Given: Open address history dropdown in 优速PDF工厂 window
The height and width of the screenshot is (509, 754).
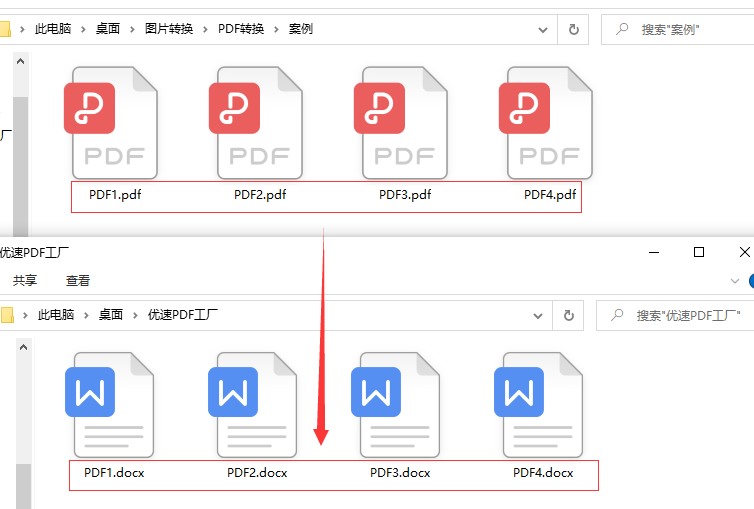Looking at the screenshot, I should 538,316.
